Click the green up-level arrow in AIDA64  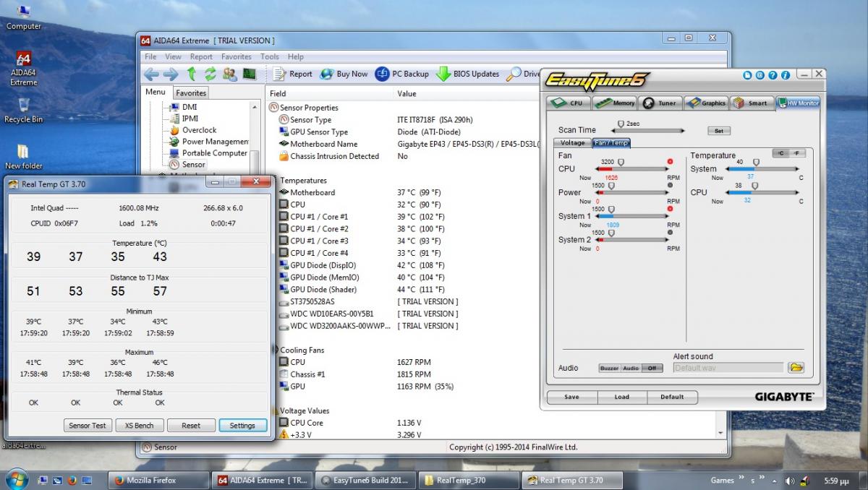pyautogui.click(x=191, y=74)
